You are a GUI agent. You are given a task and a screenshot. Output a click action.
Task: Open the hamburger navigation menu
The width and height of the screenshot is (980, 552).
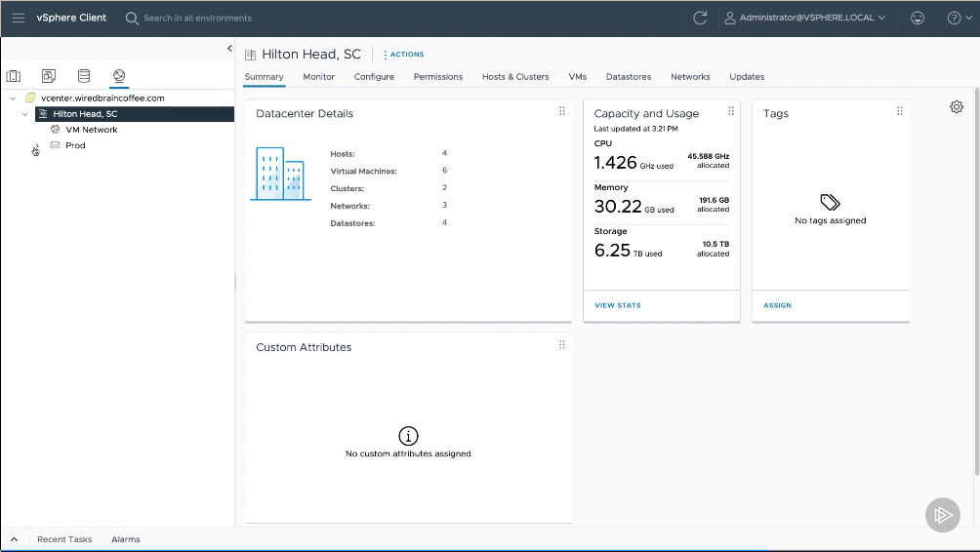[x=19, y=18]
